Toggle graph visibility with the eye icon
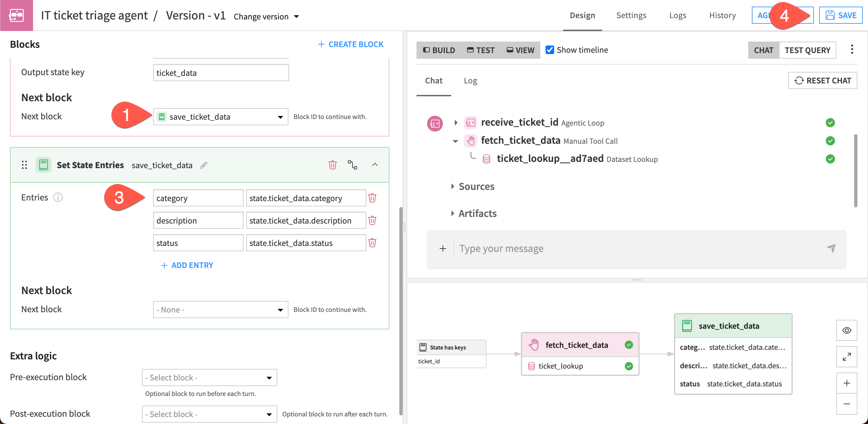The image size is (868, 424). click(847, 330)
